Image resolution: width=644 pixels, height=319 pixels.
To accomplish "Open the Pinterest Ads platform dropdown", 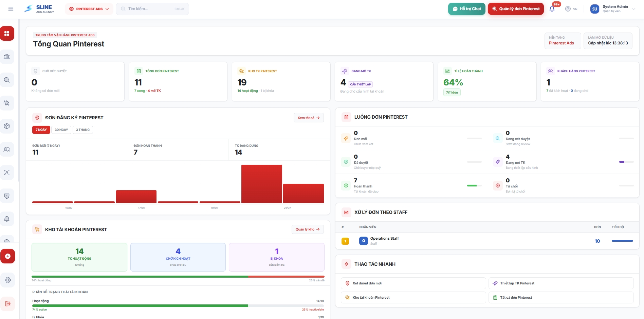I will point(89,9).
